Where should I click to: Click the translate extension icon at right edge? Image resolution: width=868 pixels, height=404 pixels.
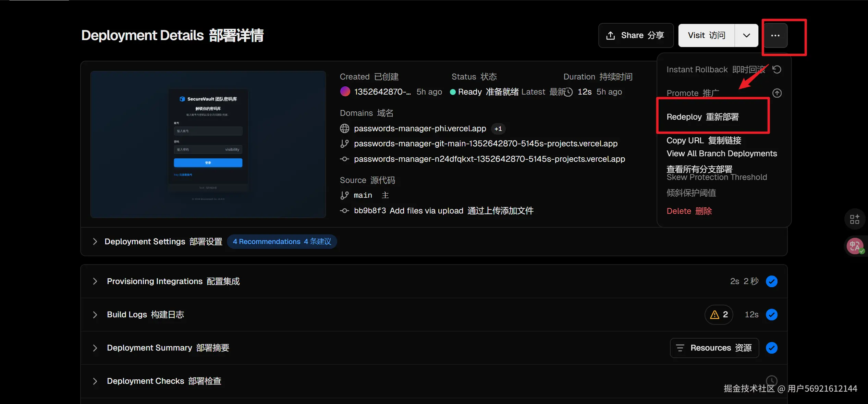[x=855, y=246]
